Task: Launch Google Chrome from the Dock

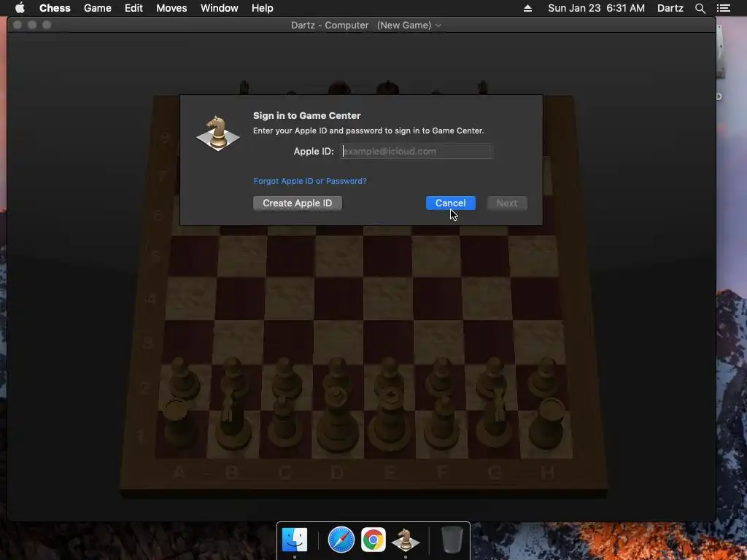Action: coord(373,540)
